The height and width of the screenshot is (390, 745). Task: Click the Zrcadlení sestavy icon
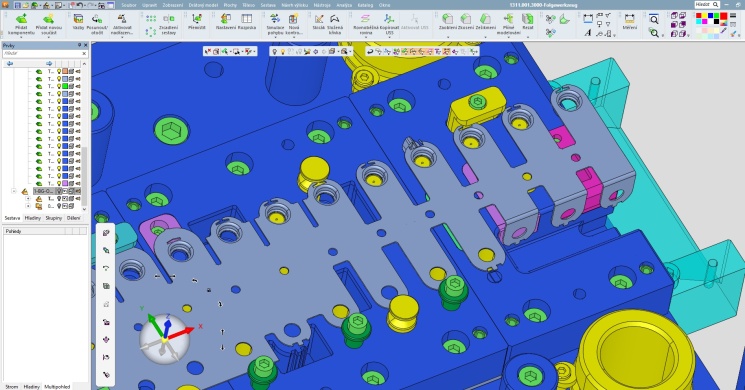[x=169, y=19]
